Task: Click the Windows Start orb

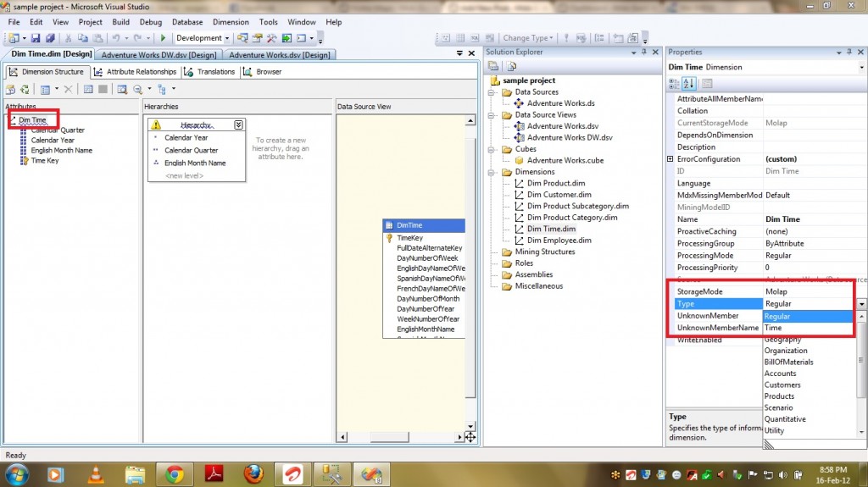Action: click(18, 473)
